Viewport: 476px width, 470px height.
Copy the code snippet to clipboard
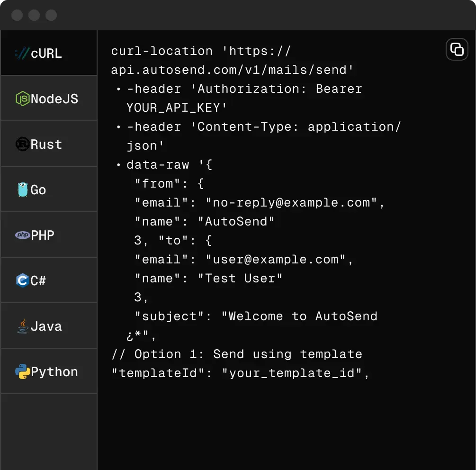[x=457, y=49]
